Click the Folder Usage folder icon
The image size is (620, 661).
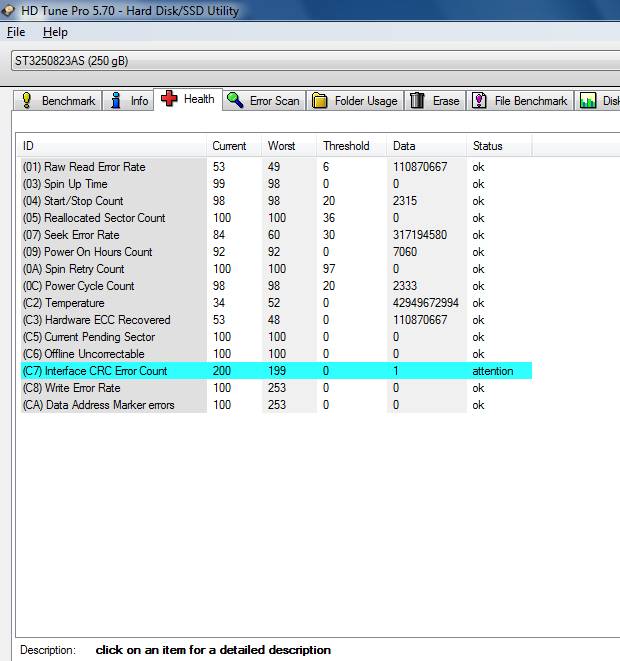pyautogui.click(x=320, y=101)
